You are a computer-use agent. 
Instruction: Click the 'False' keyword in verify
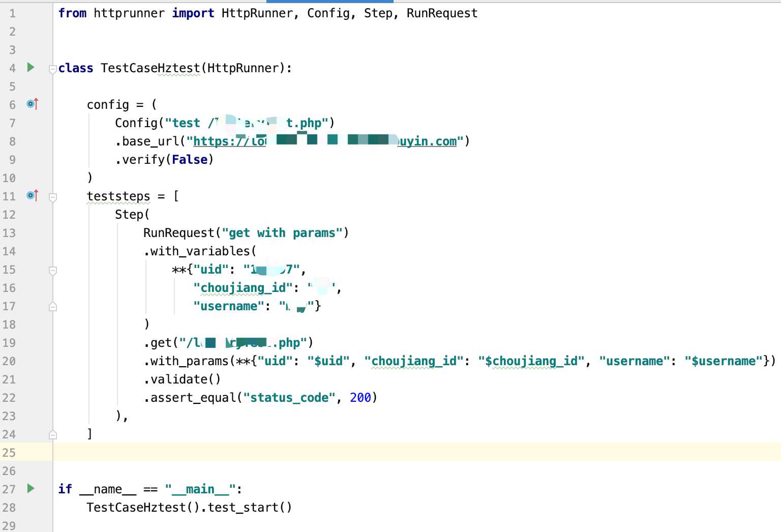(190, 160)
